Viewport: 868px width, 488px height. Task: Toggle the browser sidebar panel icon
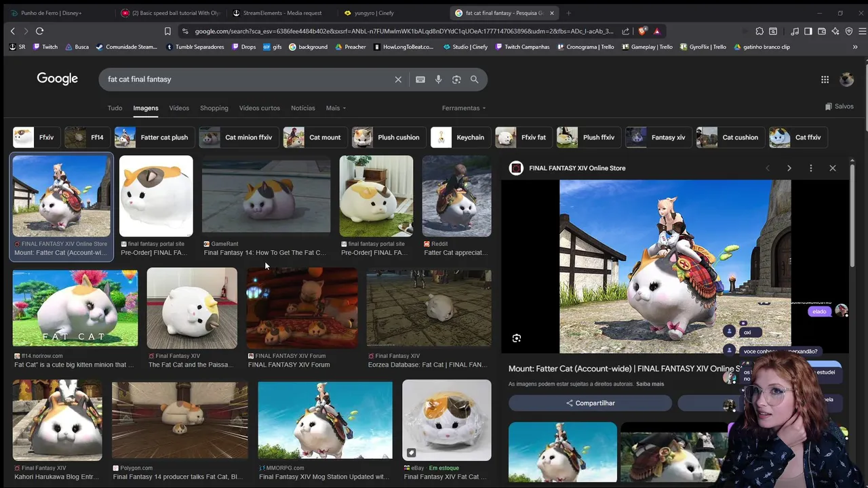pos(808,31)
